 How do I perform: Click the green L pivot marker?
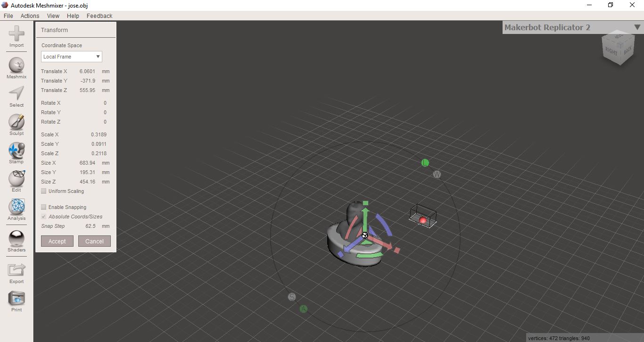pos(425,163)
